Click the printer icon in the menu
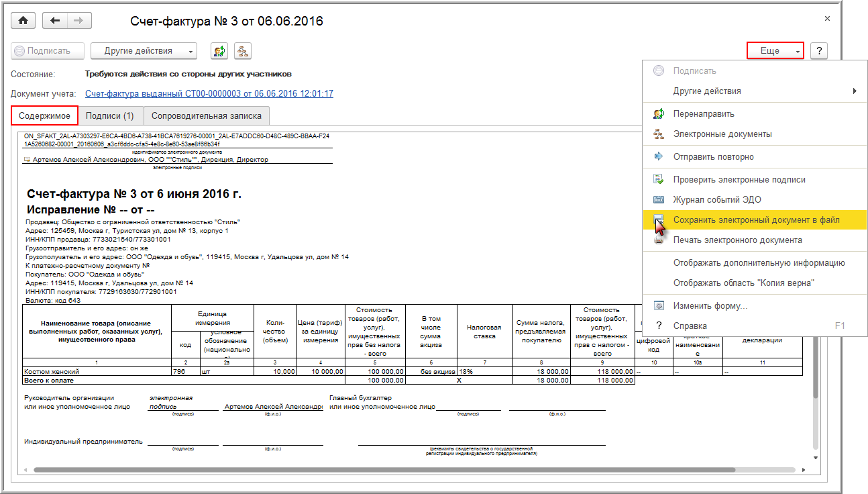Screen dimensions: 868x494 659,240
